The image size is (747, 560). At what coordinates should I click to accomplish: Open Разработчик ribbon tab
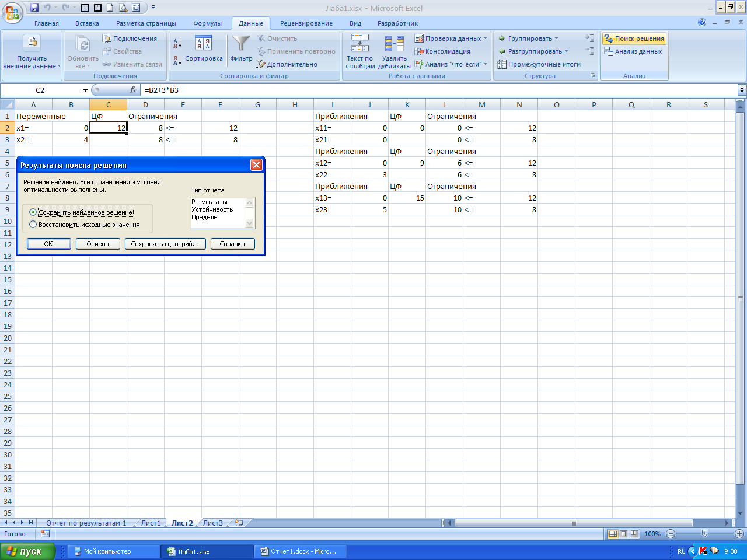coord(397,23)
